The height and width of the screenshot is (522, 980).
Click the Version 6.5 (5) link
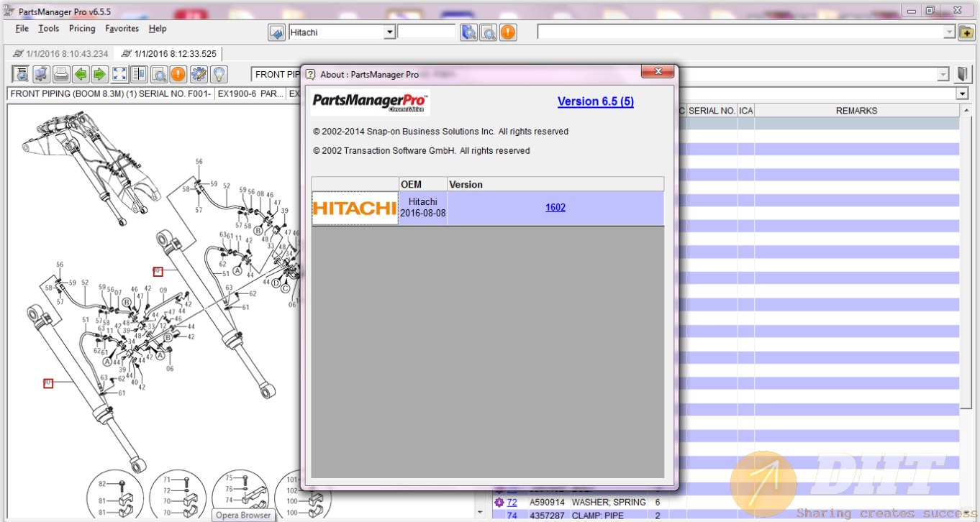[596, 101]
